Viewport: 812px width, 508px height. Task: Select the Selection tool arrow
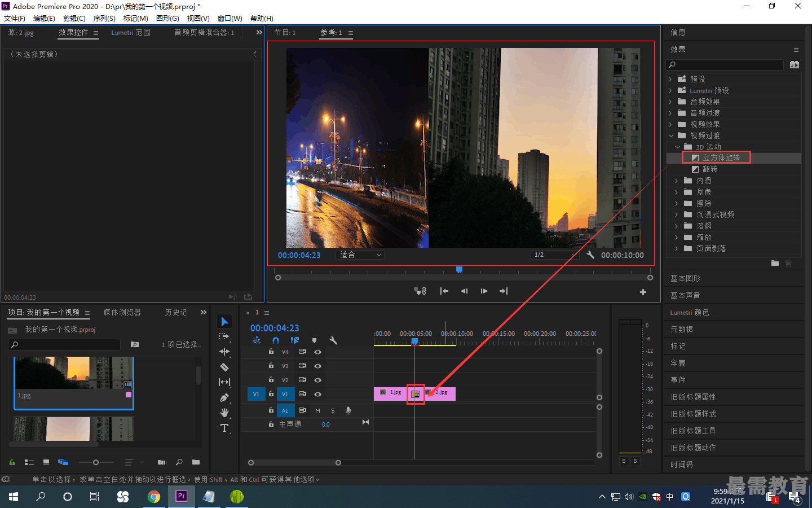coord(224,321)
